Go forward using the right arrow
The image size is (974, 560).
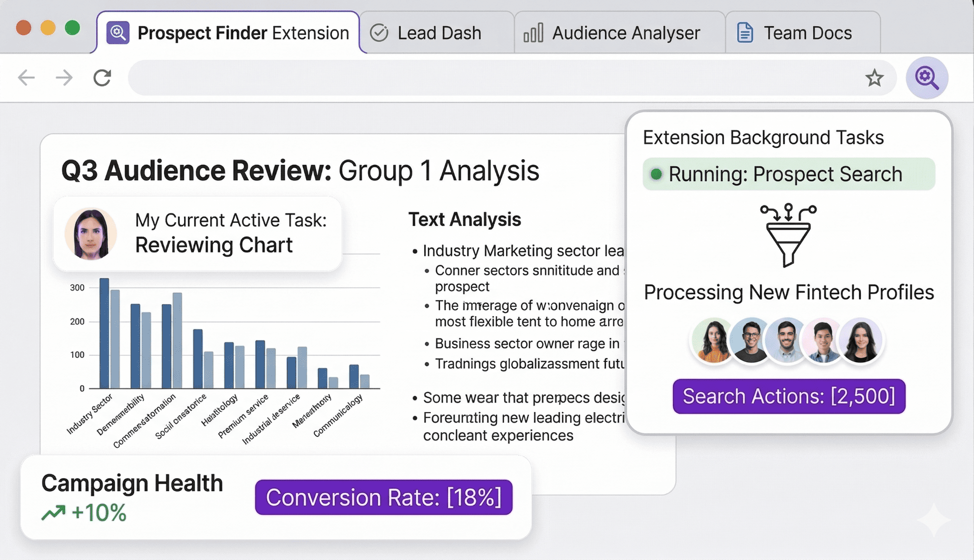point(64,77)
